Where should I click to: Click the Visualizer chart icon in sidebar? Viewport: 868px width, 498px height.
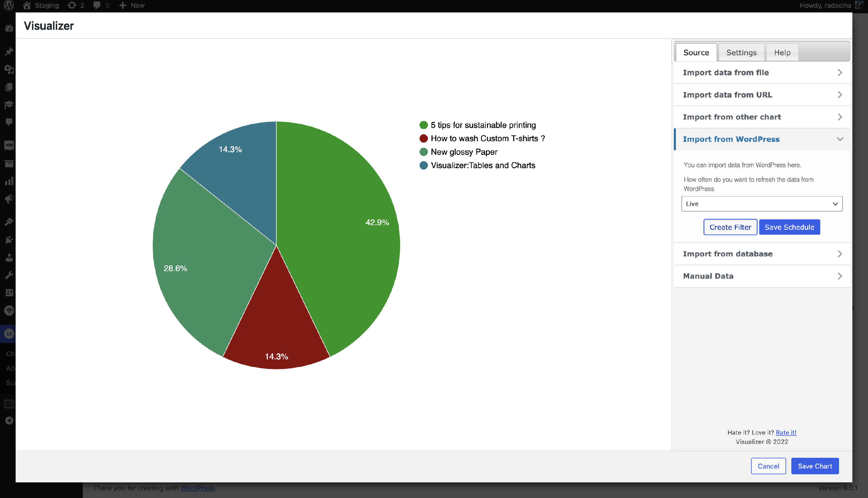tap(9, 333)
